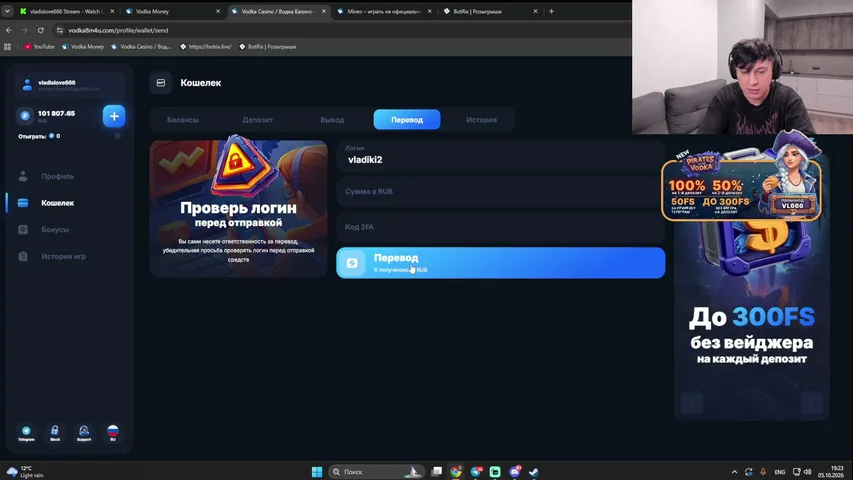Click the Профиль sidebar icon
Viewport: 853px width, 480px height.
[23, 176]
